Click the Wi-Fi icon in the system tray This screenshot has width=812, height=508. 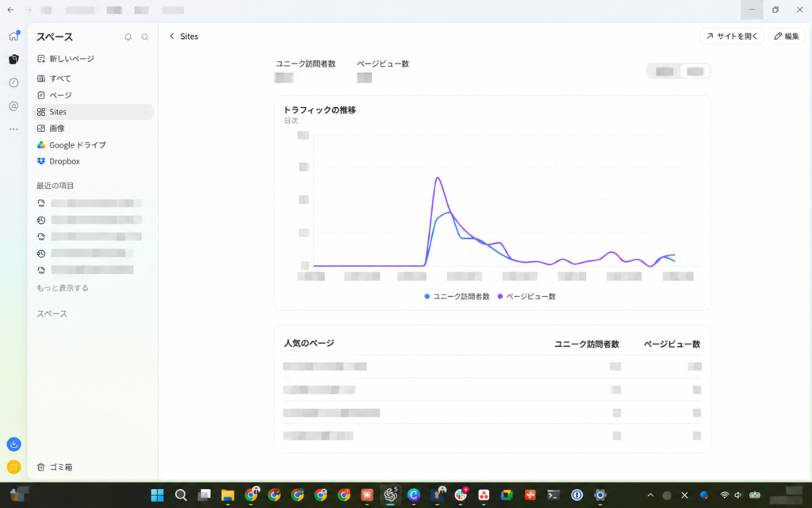tap(725, 495)
